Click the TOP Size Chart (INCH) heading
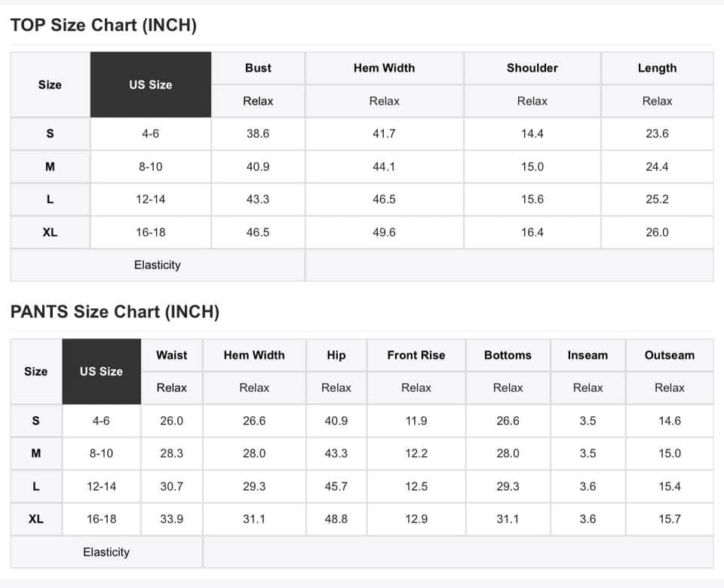724x588 pixels. [103, 25]
